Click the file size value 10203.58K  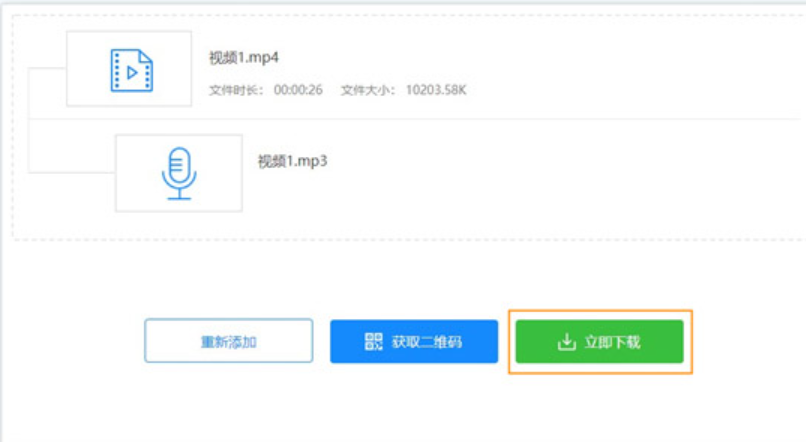click(x=436, y=90)
